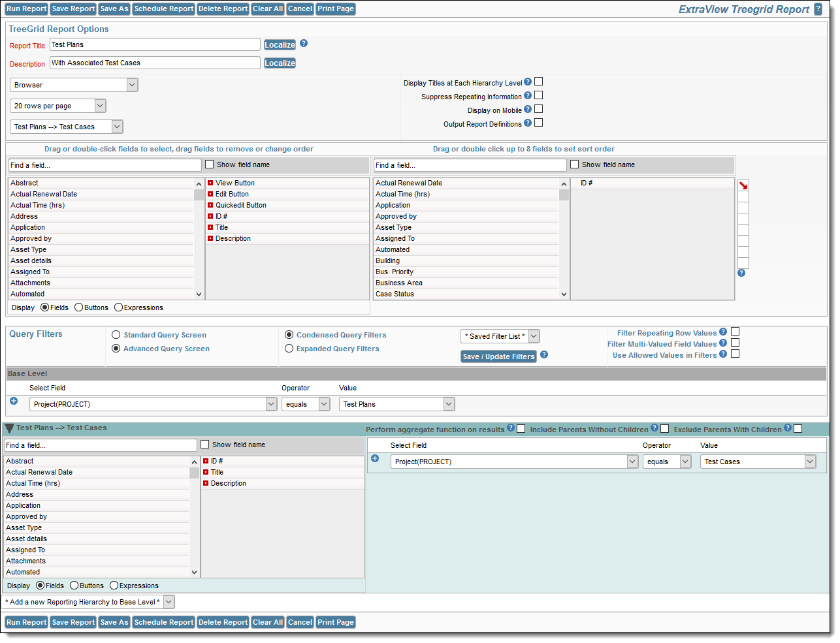Select the Standard Query Screen option
This screenshot has height=643, width=840.
[116, 335]
